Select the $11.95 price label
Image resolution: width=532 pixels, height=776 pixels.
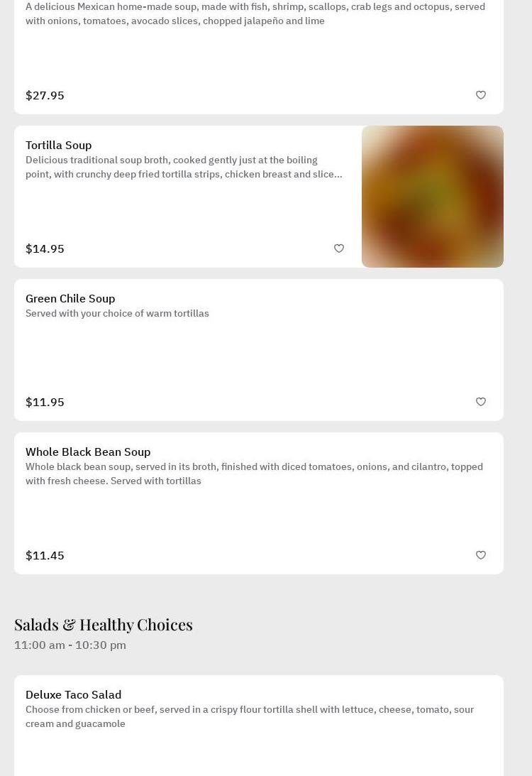tap(45, 402)
